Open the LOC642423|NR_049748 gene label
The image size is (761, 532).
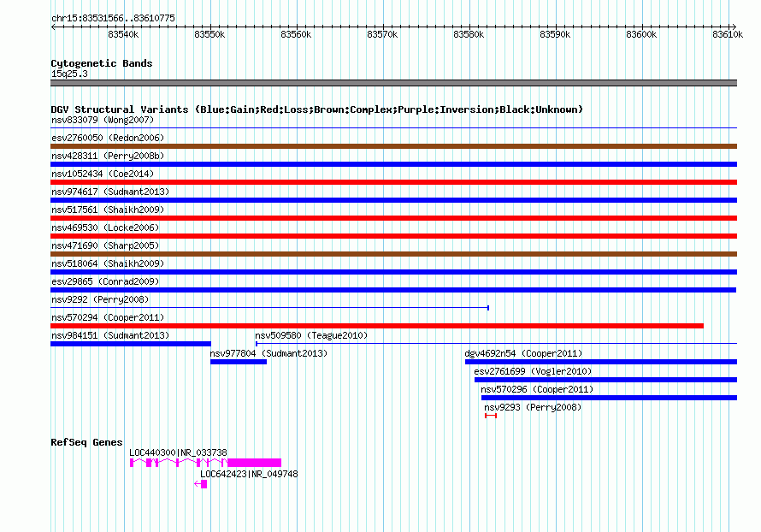coord(249,474)
